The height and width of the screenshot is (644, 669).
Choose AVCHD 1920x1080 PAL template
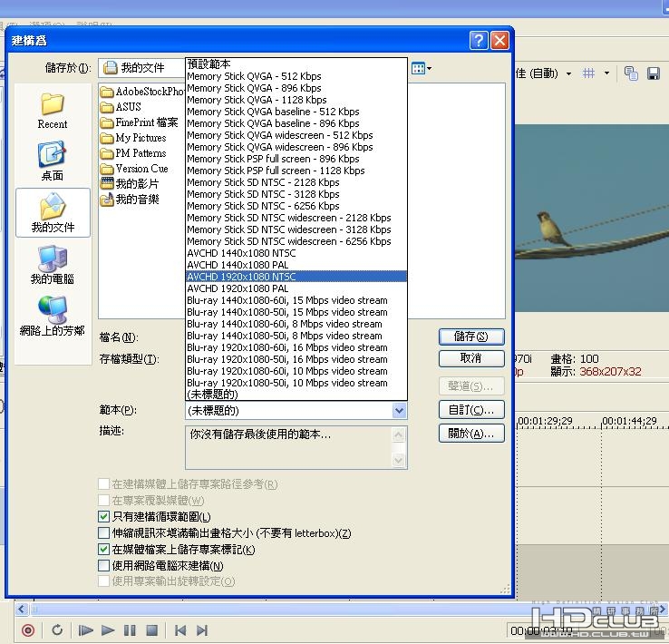296,288
